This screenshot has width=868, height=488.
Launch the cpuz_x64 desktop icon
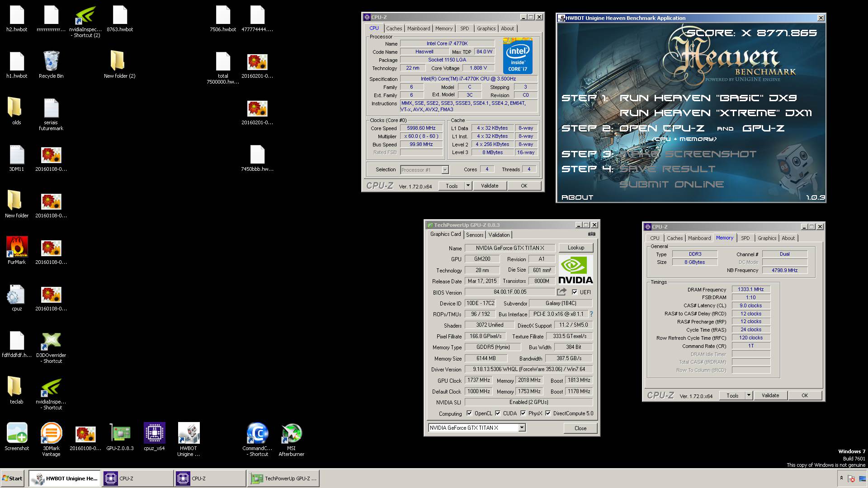point(154,436)
